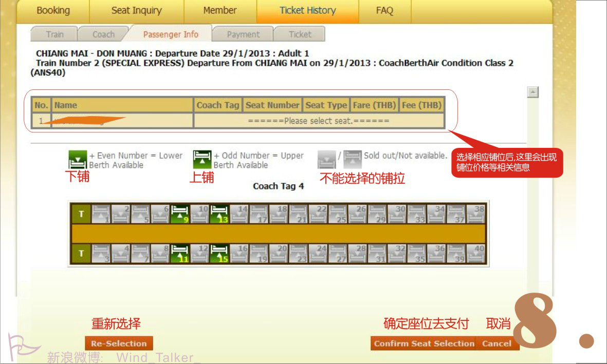This screenshot has width=607, height=364.
Task: Click the Cancel button
Action: click(x=496, y=343)
